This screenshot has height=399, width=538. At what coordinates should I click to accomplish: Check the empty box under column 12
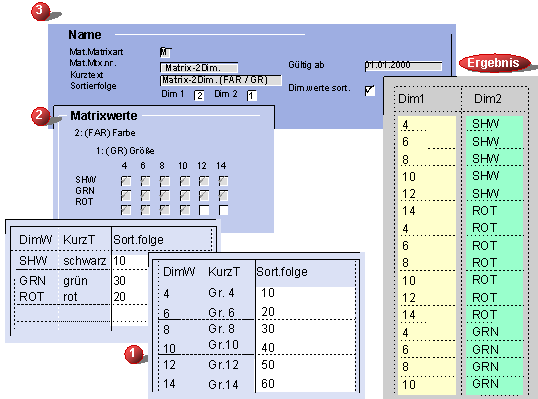click(x=204, y=210)
